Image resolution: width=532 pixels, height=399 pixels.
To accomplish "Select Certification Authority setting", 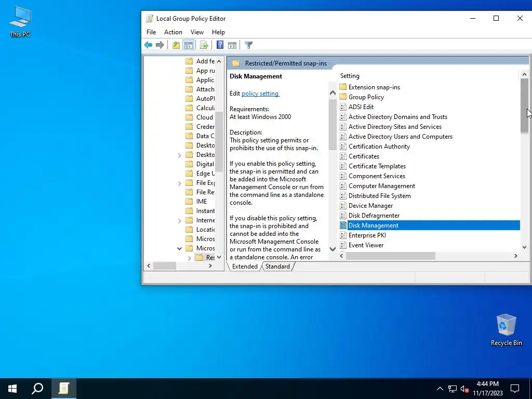I will pos(379,146).
